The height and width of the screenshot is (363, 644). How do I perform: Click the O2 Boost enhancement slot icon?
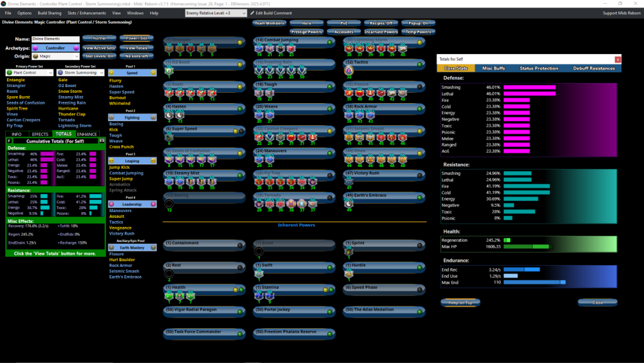pyautogui.click(x=169, y=70)
